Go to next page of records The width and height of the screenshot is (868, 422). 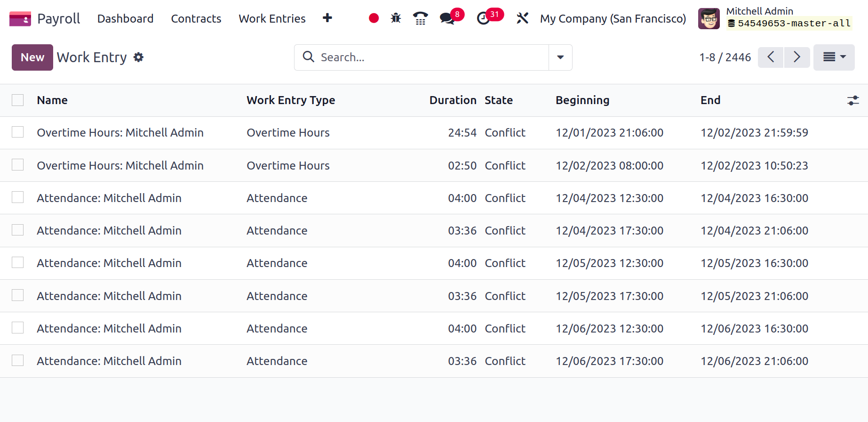797,57
